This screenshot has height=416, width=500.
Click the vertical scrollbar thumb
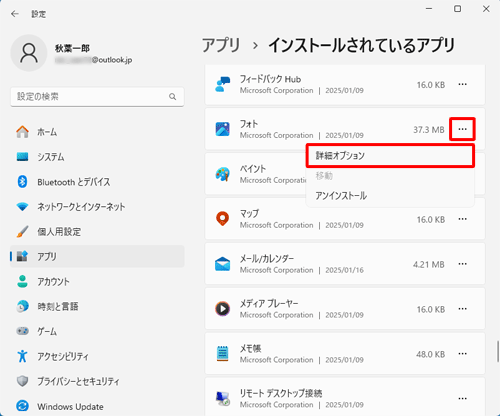click(x=497, y=351)
